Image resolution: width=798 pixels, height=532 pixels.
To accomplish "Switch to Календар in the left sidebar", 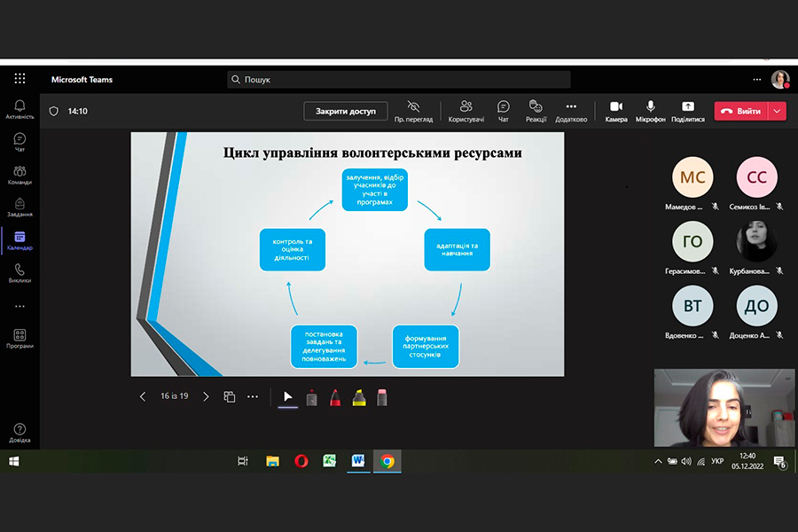I will pos(20,240).
